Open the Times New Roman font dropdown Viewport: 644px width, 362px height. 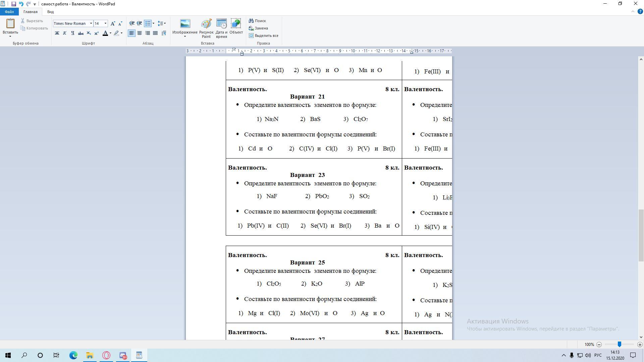[91, 23]
